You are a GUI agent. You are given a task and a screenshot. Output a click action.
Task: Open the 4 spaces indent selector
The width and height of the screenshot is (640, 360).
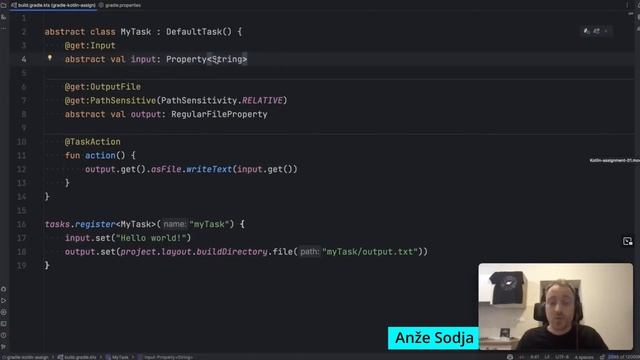[x=584, y=357]
